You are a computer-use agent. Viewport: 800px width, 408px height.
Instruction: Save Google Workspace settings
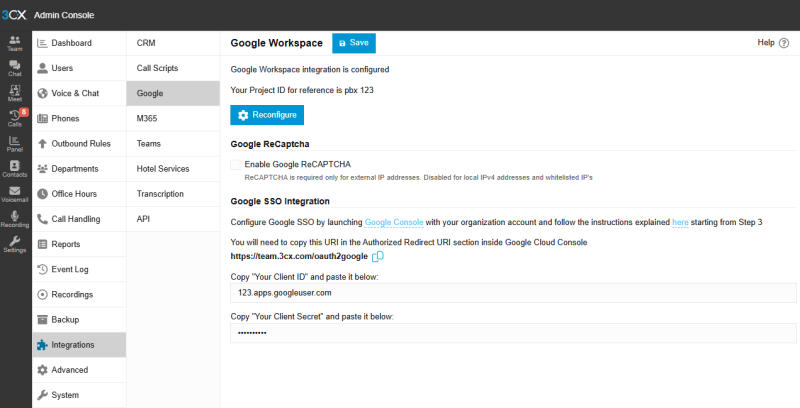pyautogui.click(x=354, y=43)
